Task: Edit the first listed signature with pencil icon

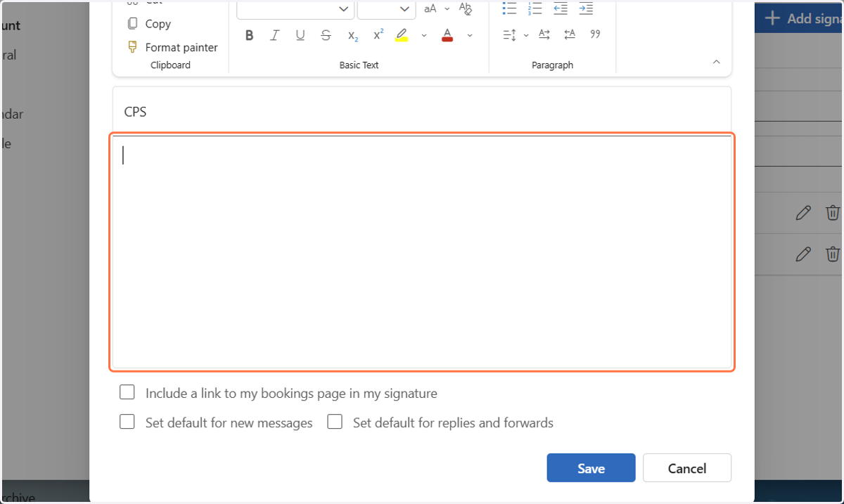Action: click(x=803, y=213)
